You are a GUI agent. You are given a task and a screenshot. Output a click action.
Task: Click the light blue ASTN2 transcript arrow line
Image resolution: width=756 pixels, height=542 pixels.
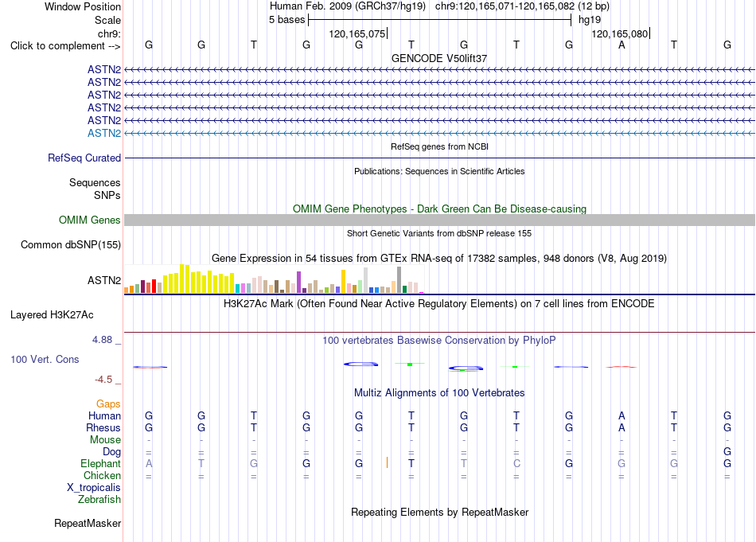[439, 133]
